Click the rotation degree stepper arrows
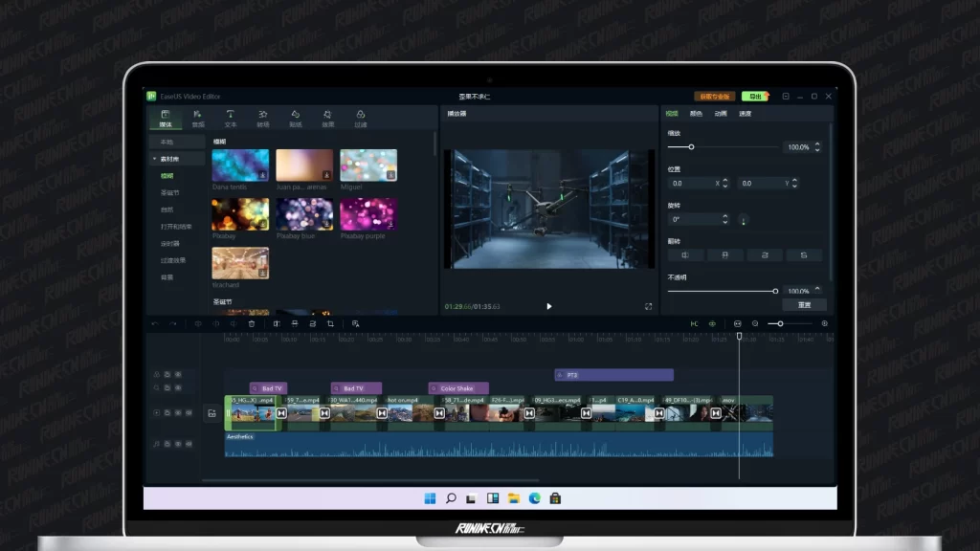Viewport: 980px width, 551px height. pos(725,219)
